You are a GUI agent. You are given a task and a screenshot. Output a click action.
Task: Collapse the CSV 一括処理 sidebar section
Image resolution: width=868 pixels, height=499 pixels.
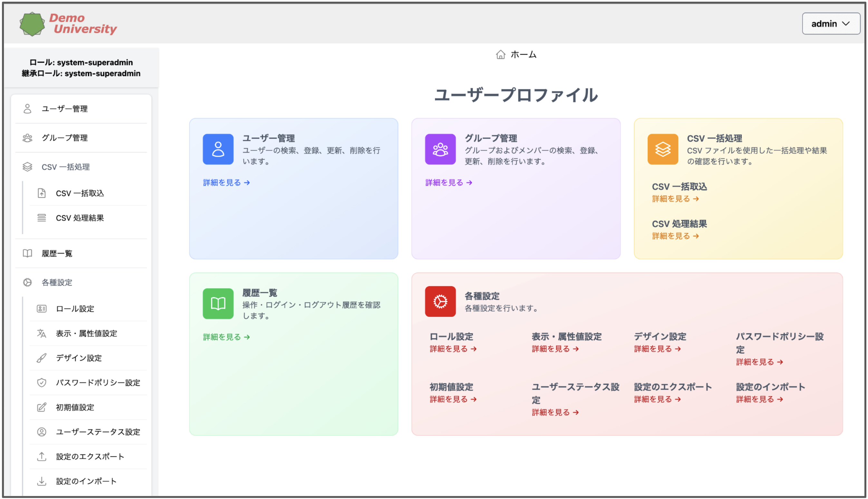[x=65, y=167]
